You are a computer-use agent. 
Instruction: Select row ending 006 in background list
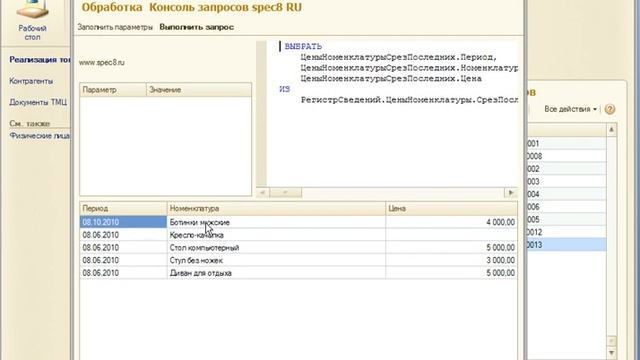[567, 207]
